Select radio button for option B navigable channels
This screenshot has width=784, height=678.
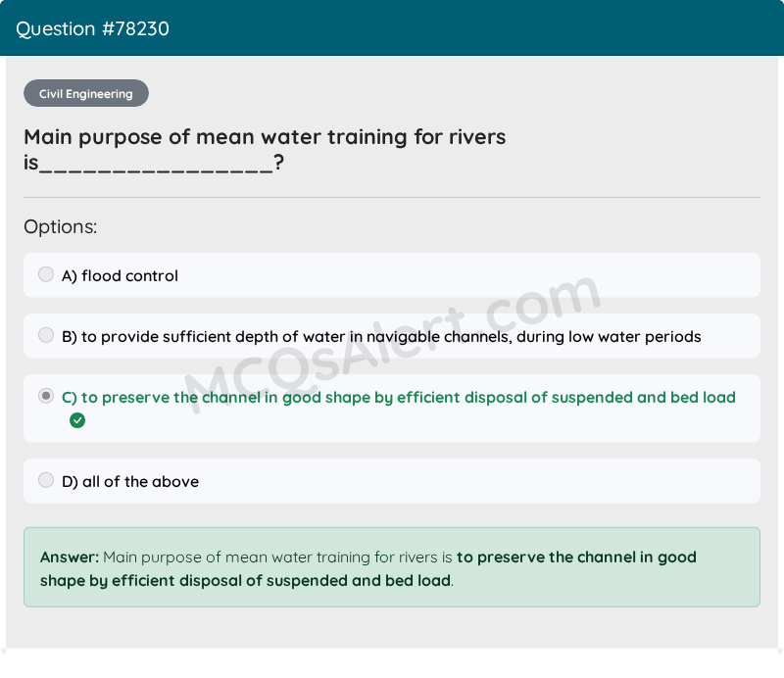46,335
